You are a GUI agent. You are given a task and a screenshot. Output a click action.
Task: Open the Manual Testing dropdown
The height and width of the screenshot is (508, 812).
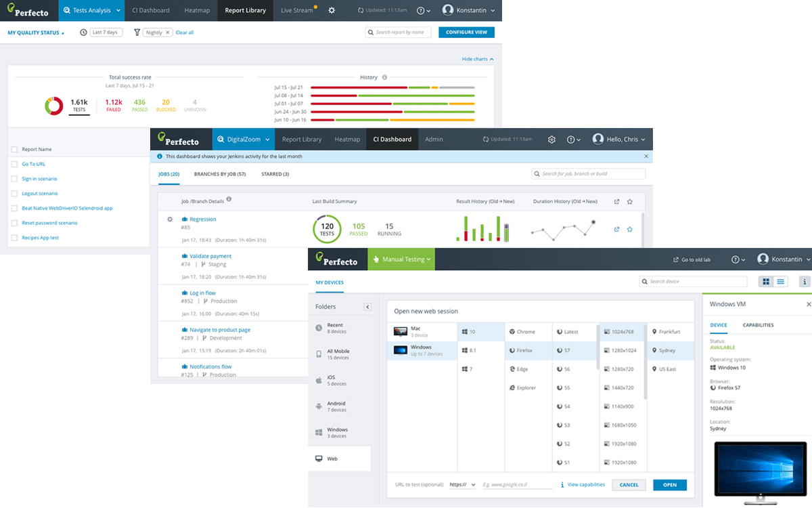pos(401,259)
